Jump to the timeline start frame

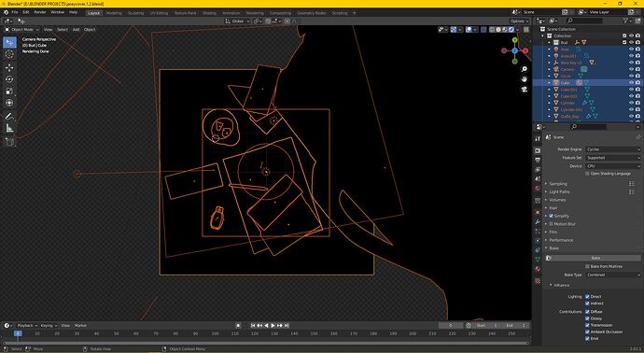point(254,326)
